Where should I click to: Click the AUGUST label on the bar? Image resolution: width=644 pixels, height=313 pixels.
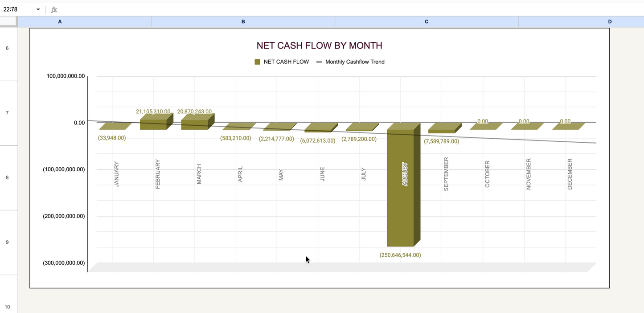(405, 174)
